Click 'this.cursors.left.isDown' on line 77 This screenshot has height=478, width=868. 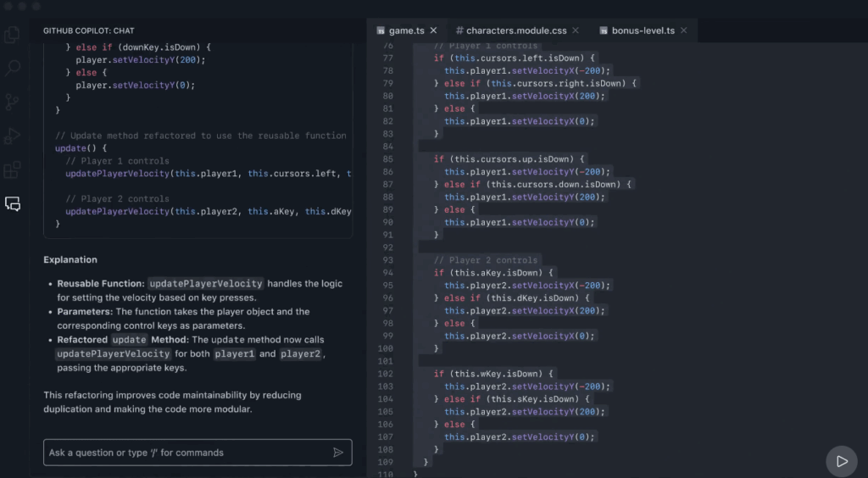[516, 58]
